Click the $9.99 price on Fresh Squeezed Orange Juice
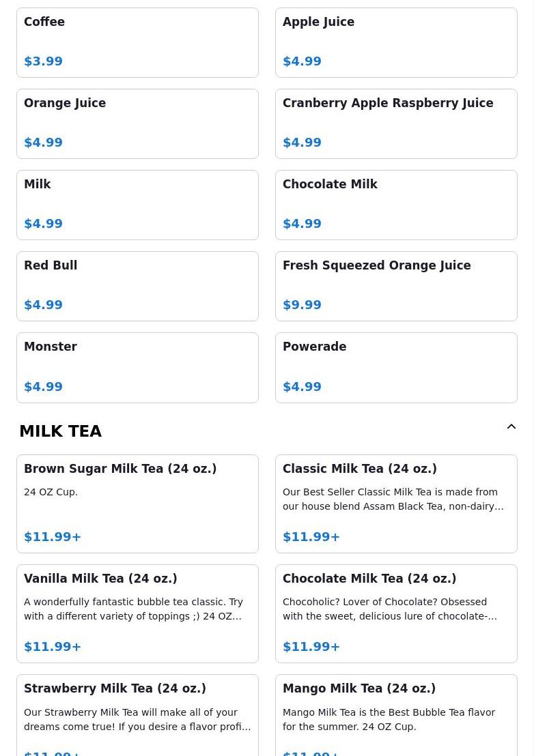534x756 pixels. pyautogui.click(x=302, y=305)
